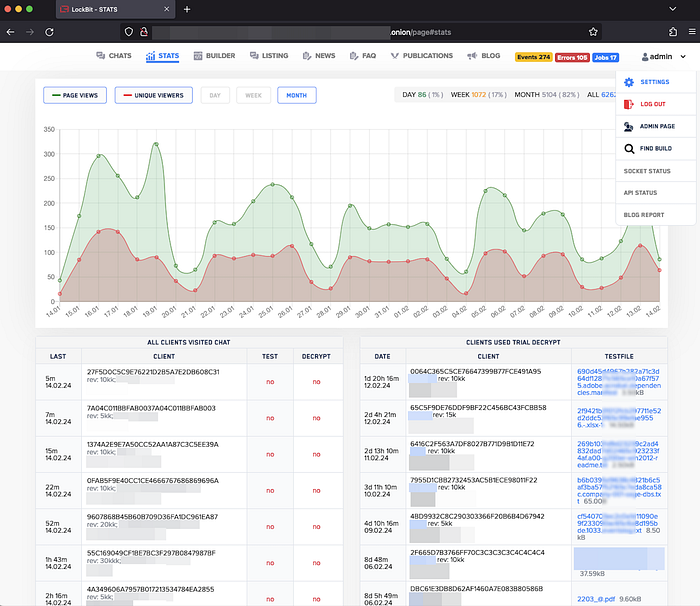Click the Errors 105 badge
700x606 pixels.
click(x=572, y=57)
